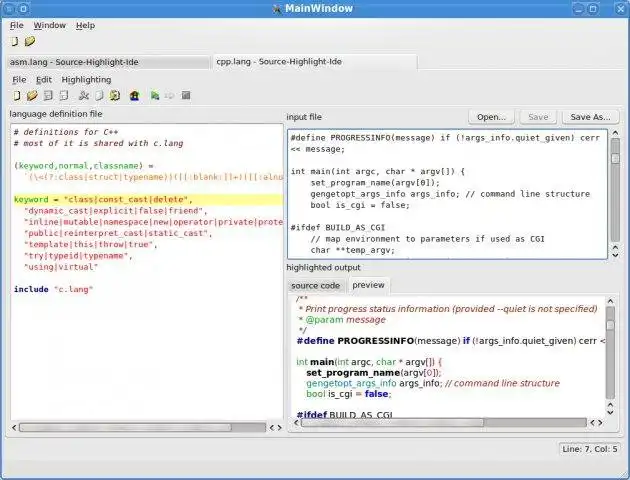The width and height of the screenshot is (630, 480).
Task: Click input file vertical scrollbar handle
Action: point(615,158)
